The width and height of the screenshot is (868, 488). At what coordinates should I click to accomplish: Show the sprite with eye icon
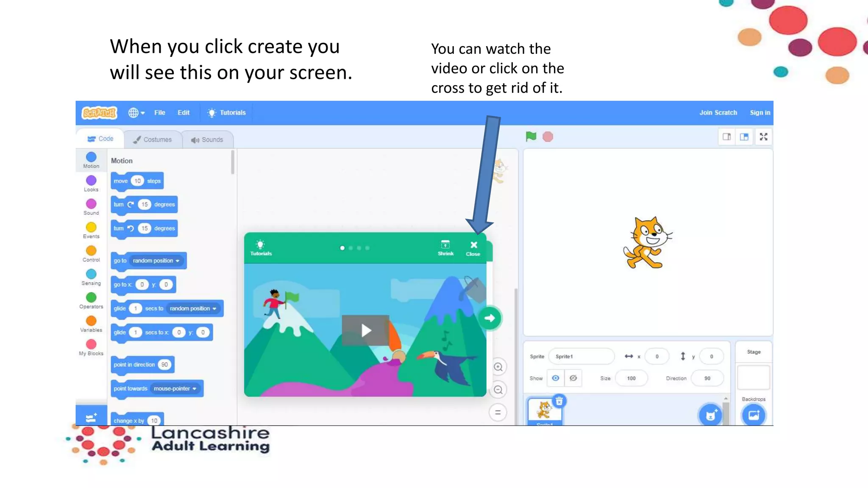[x=556, y=378]
